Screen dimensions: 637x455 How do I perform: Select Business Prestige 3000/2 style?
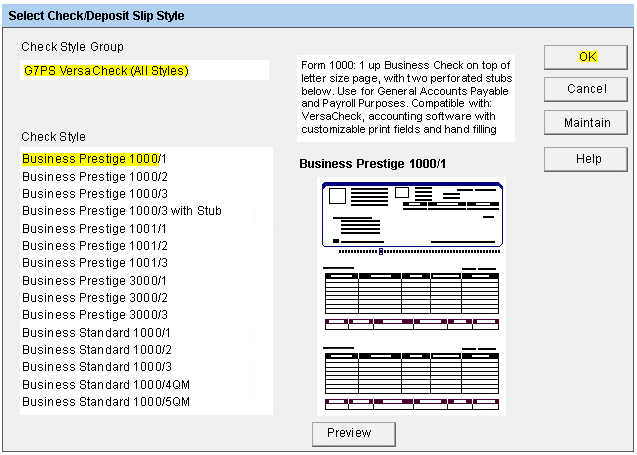point(95,298)
